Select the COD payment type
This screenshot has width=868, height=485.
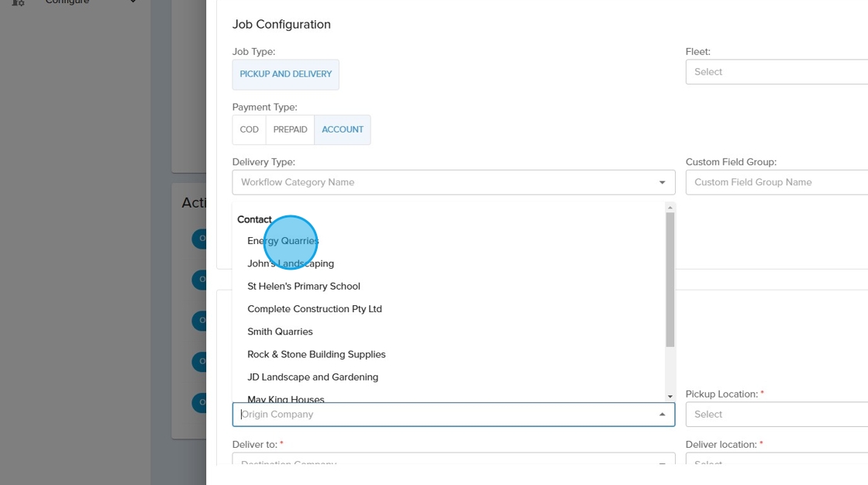(x=249, y=129)
